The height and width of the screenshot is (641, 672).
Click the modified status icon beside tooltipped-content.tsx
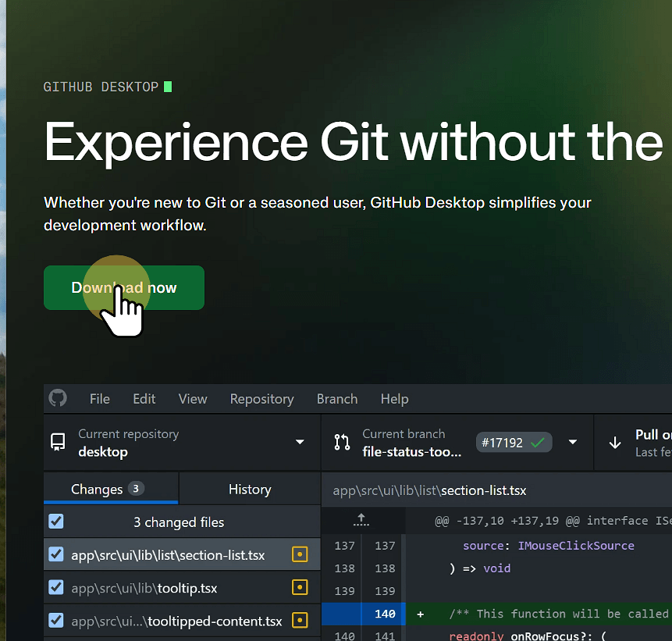coord(299,621)
